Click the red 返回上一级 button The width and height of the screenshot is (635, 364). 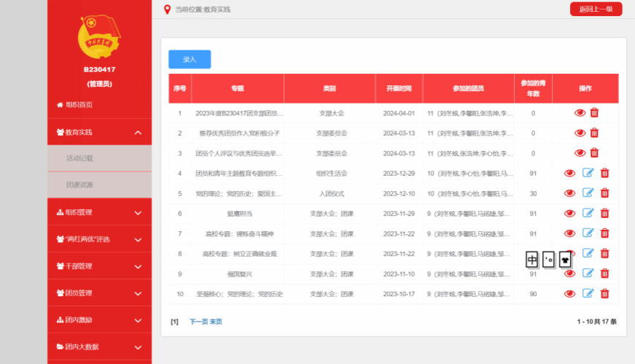click(596, 9)
